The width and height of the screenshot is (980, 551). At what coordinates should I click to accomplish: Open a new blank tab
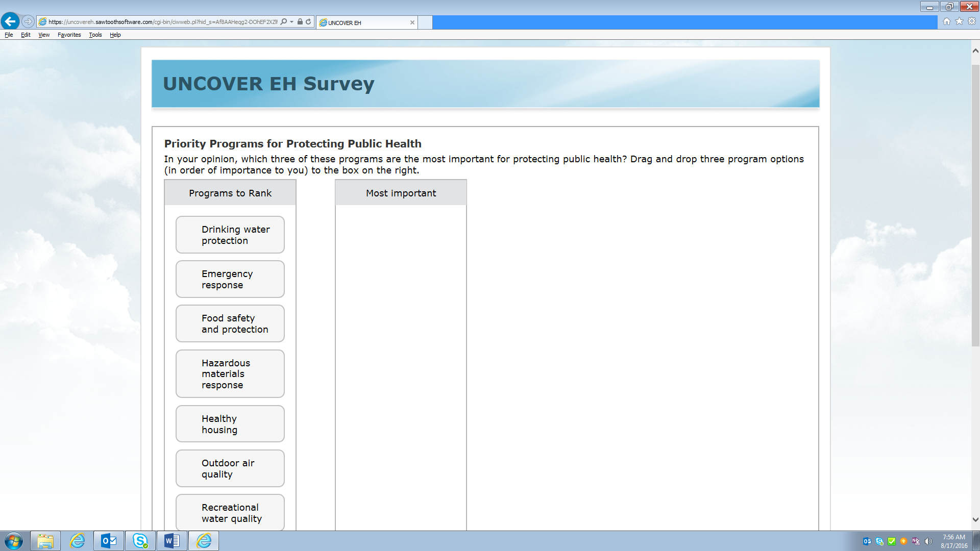(425, 22)
